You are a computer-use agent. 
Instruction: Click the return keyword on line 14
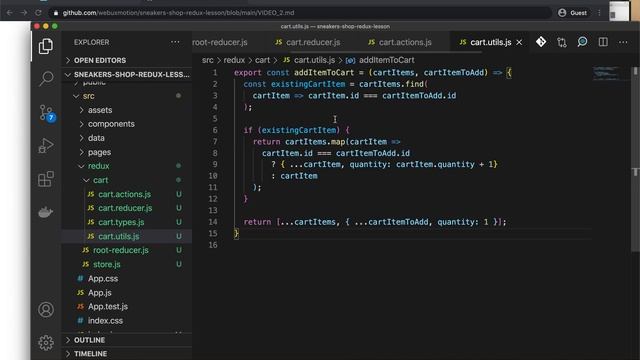[257, 222]
